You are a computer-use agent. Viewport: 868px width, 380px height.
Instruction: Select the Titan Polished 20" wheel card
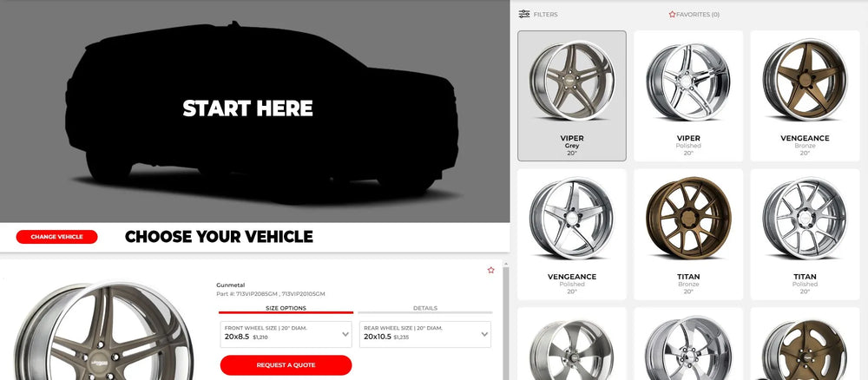point(805,234)
